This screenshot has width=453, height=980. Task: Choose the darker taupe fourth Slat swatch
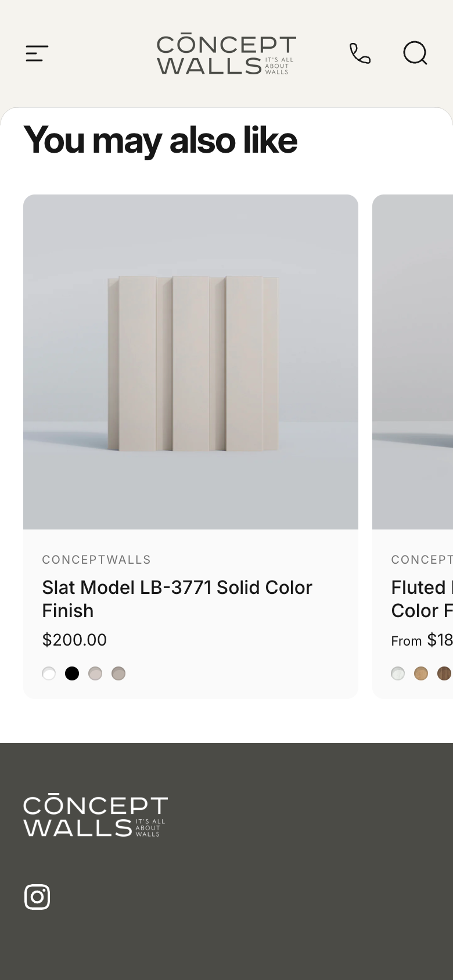tap(118, 673)
